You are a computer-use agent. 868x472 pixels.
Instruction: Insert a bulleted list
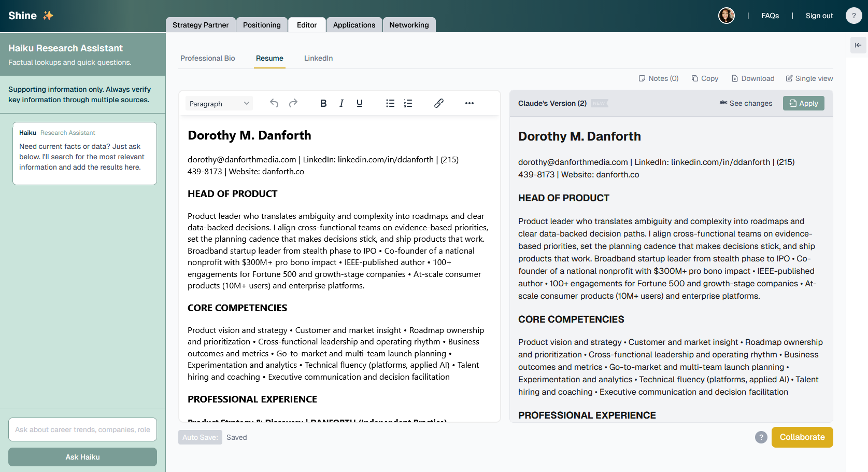point(390,103)
